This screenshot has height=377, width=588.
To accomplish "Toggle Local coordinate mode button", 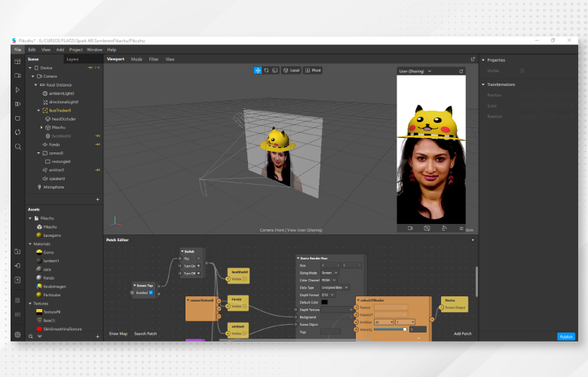I will pos(292,70).
